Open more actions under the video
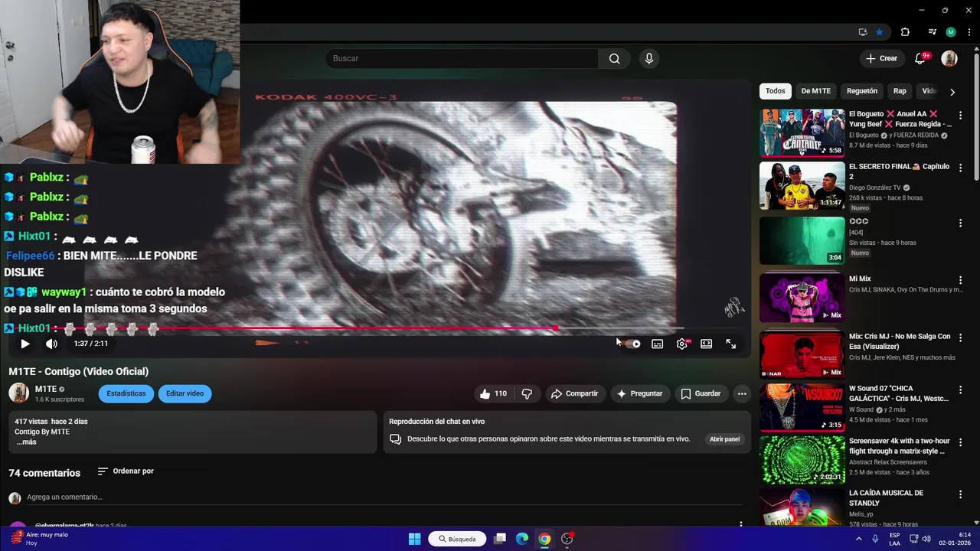Viewport: 980px width, 551px height. 741,393
